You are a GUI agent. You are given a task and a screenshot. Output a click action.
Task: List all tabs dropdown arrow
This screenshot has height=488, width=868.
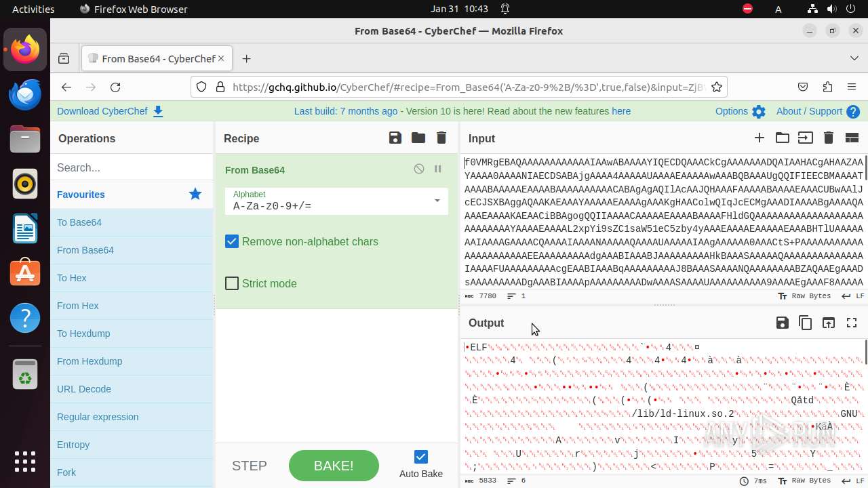pos(854,59)
